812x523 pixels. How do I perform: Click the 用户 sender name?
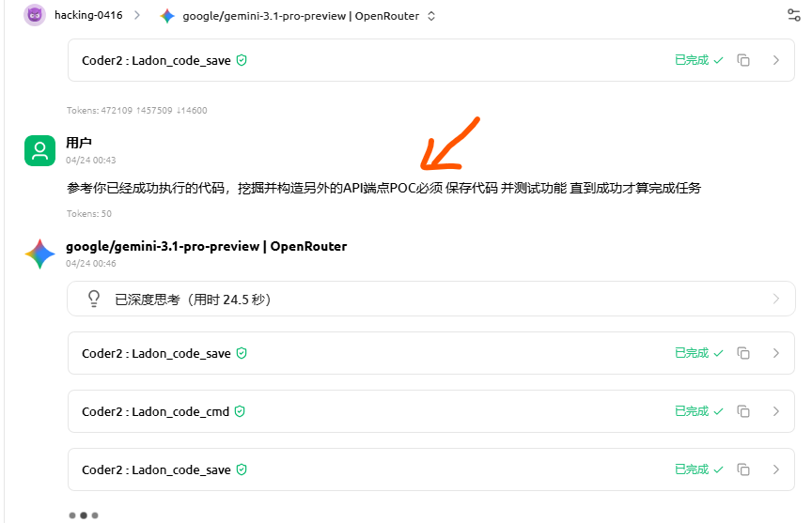[x=79, y=143]
